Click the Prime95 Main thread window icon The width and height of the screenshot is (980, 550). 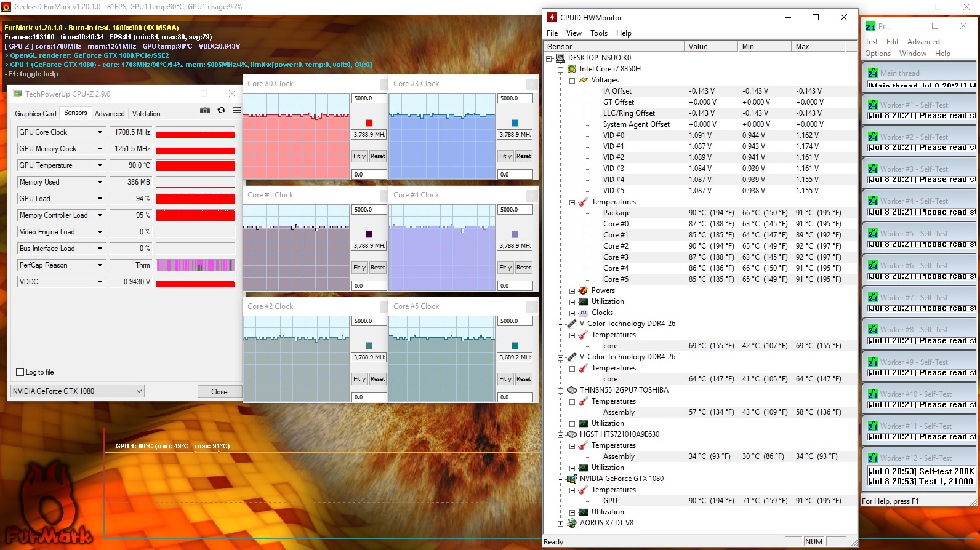click(x=873, y=73)
